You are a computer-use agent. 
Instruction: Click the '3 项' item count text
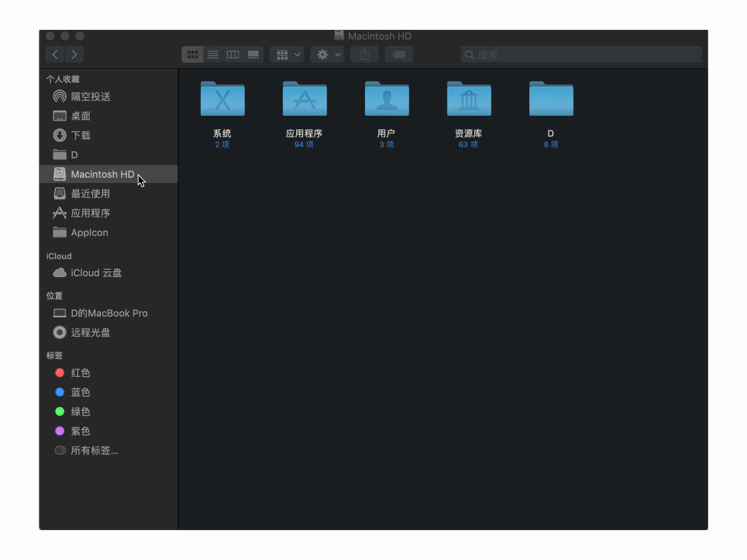(387, 145)
